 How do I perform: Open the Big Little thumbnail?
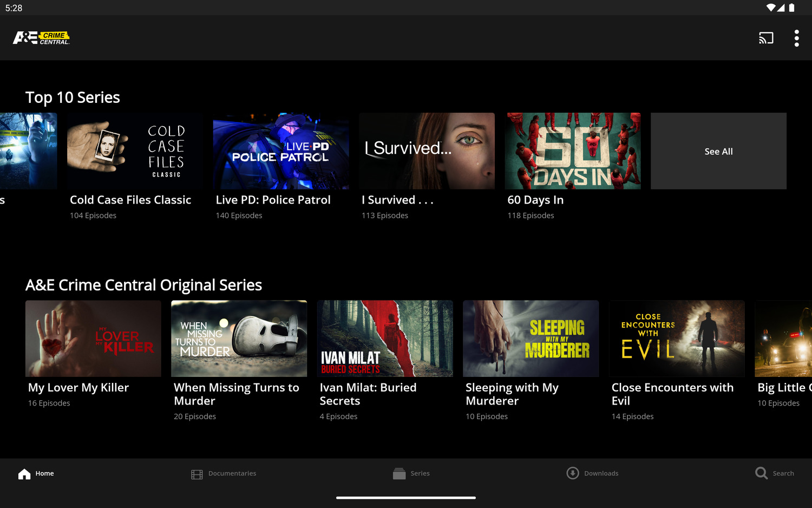783,338
